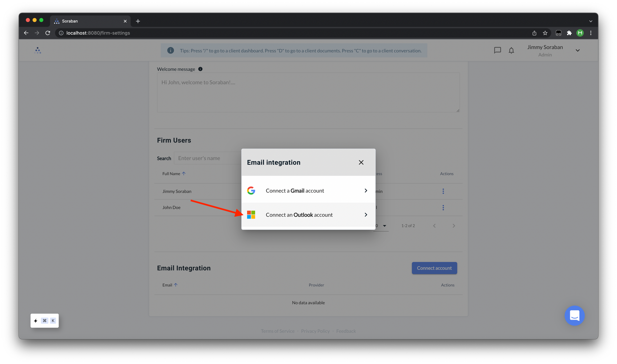Close the Soraban tab

tap(125, 21)
